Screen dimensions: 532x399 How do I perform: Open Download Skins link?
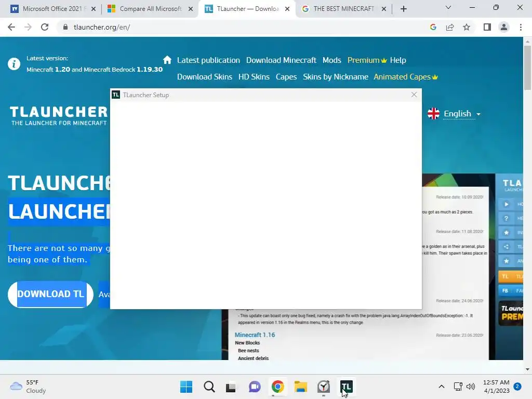[x=205, y=77]
